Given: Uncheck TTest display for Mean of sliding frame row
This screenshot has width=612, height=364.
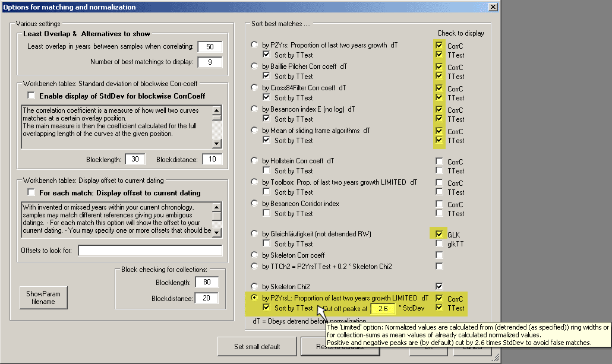Looking at the screenshot, I should 440,140.
